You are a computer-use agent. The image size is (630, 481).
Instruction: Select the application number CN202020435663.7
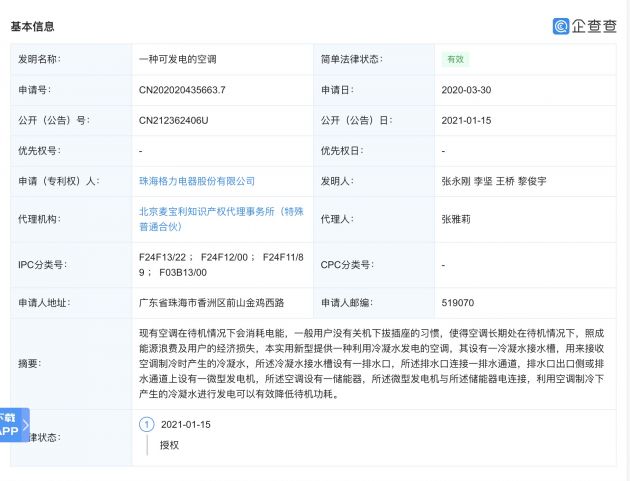182,90
